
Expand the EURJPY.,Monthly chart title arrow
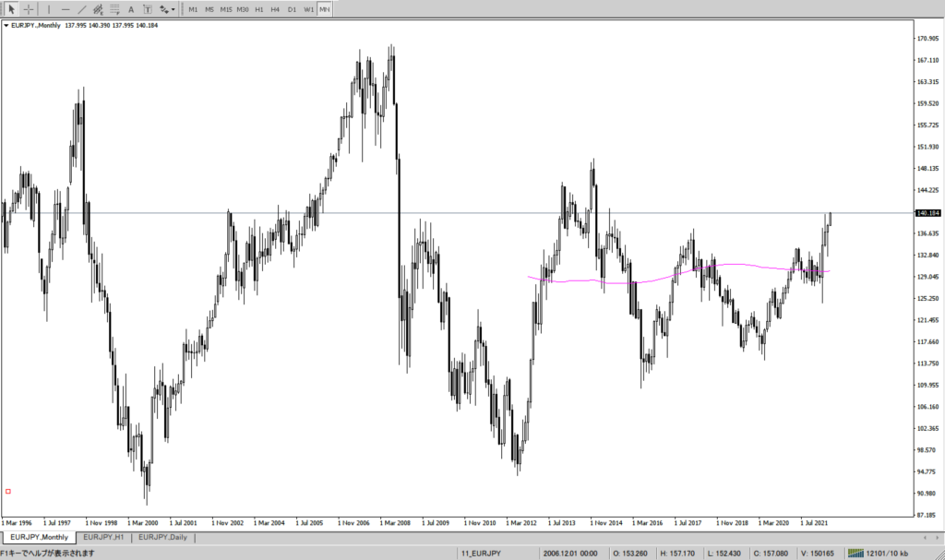coord(7,26)
